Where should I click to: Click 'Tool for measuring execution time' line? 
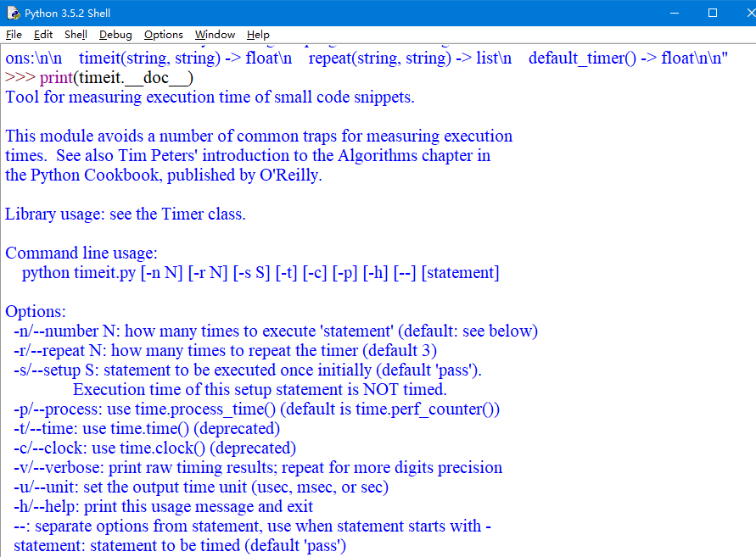pyautogui.click(x=210, y=97)
